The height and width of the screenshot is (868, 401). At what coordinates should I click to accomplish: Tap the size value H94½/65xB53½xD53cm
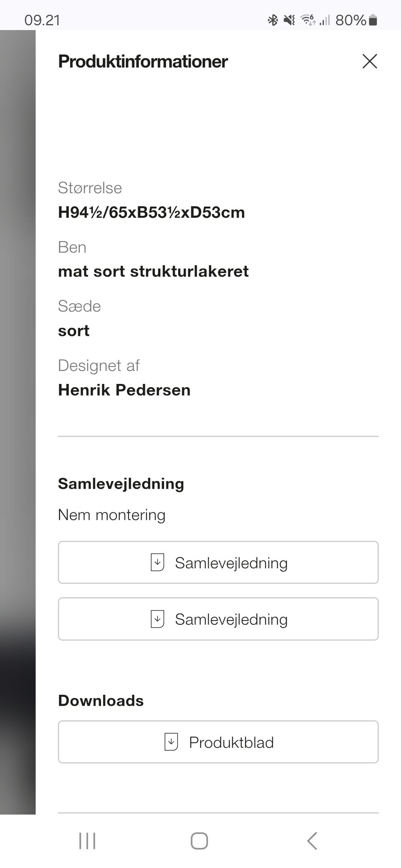(151, 212)
